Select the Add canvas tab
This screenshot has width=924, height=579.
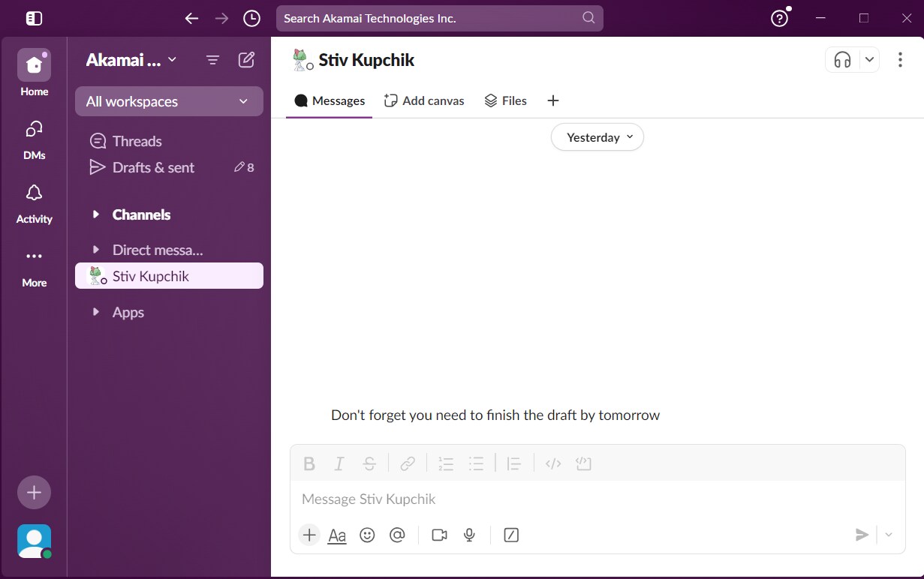424,100
